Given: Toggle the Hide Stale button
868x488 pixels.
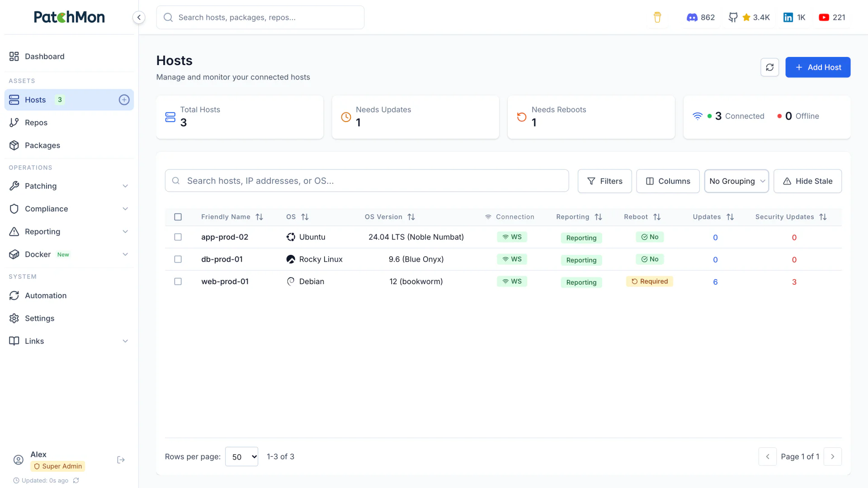Looking at the screenshot, I should [807, 181].
